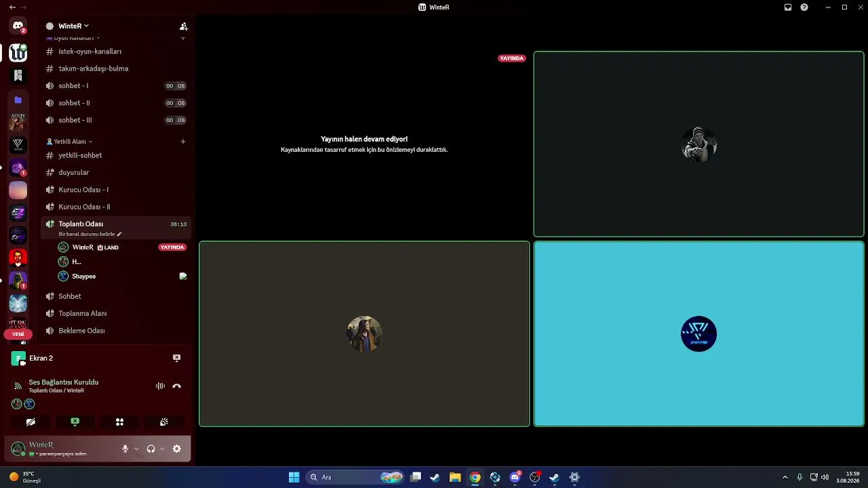This screenshot has width=868, height=488.
Task: Open File Explorer from taskbar
Action: pyautogui.click(x=455, y=477)
